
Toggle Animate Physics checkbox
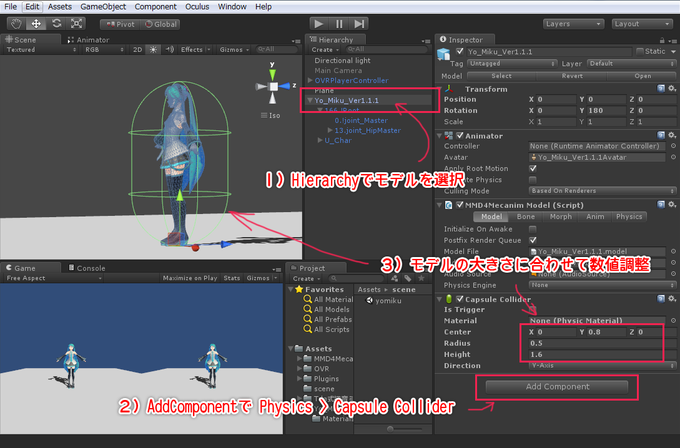click(x=533, y=180)
